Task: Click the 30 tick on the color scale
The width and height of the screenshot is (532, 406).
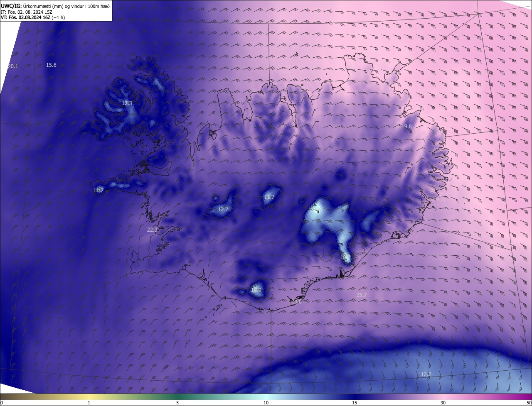Action: 443,403
